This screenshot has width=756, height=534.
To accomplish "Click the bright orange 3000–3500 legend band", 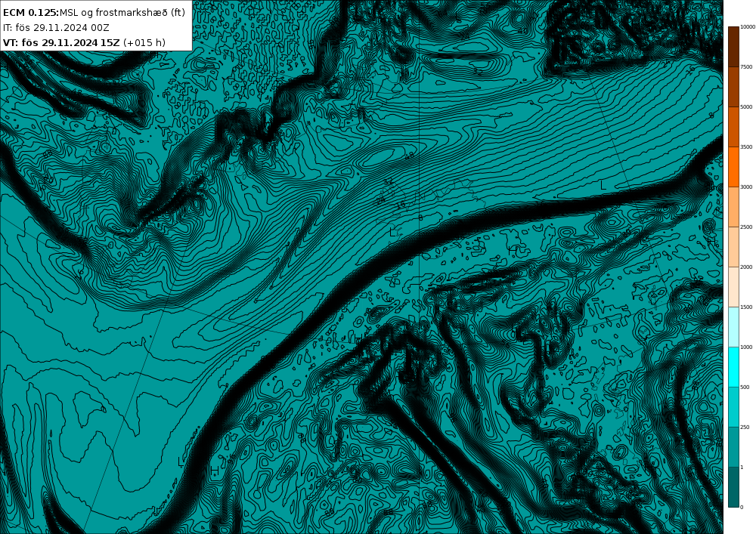I will pyautogui.click(x=733, y=167).
